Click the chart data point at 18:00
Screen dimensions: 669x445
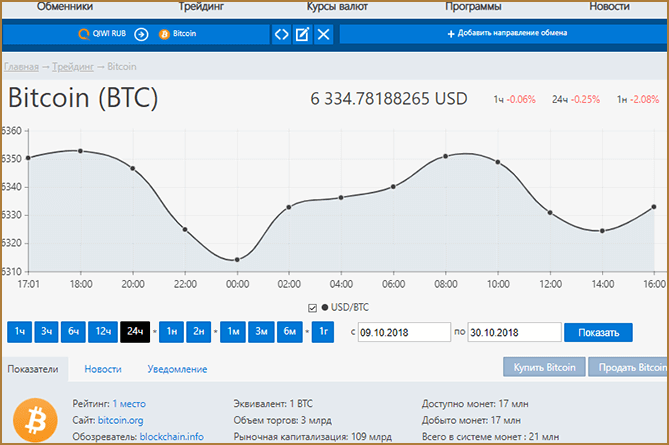[80, 151]
